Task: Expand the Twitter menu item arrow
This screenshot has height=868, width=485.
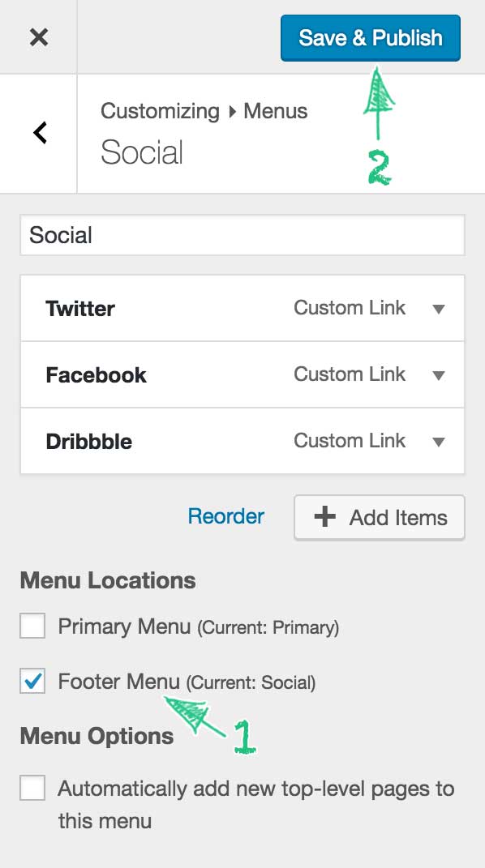Action: click(439, 309)
